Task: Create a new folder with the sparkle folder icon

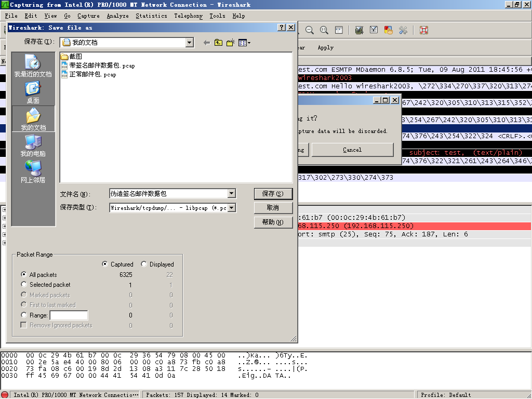Action: coord(231,43)
